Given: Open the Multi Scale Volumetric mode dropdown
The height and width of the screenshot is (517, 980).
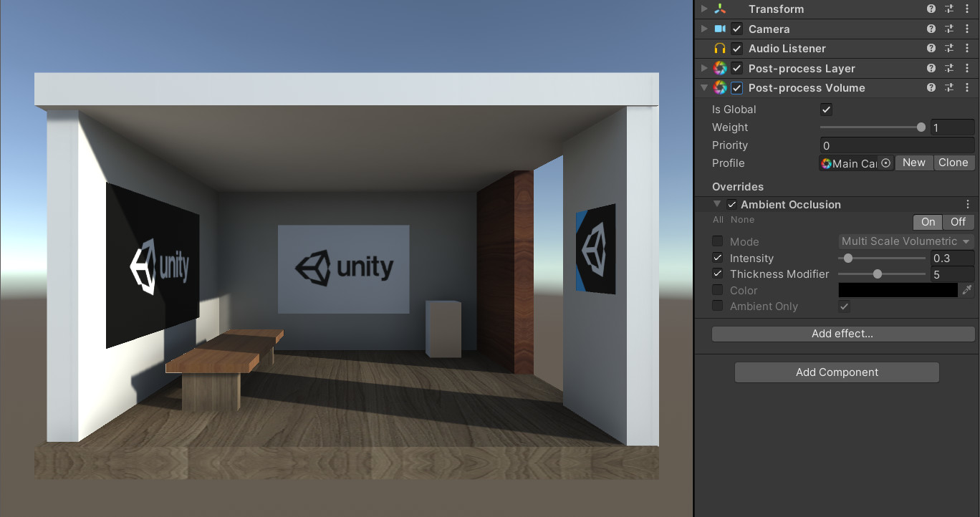Looking at the screenshot, I should click(x=906, y=241).
